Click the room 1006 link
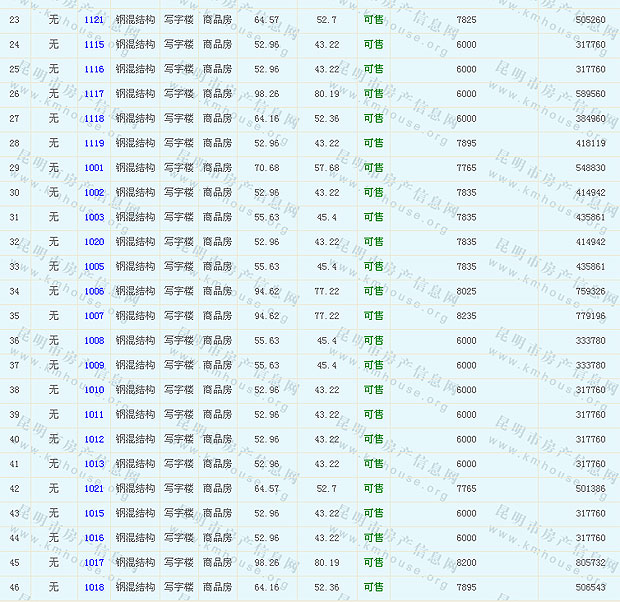The width and height of the screenshot is (620, 602). [94, 291]
